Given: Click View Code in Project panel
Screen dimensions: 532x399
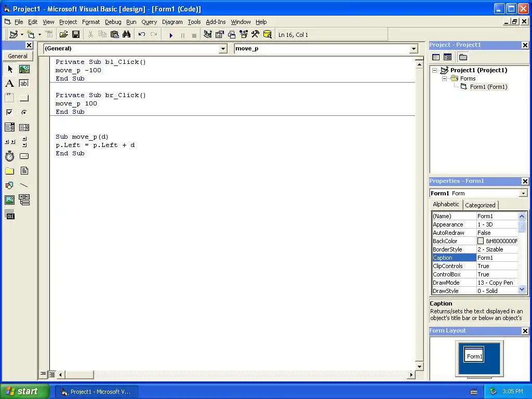Looking at the screenshot, I should [436, 57].
